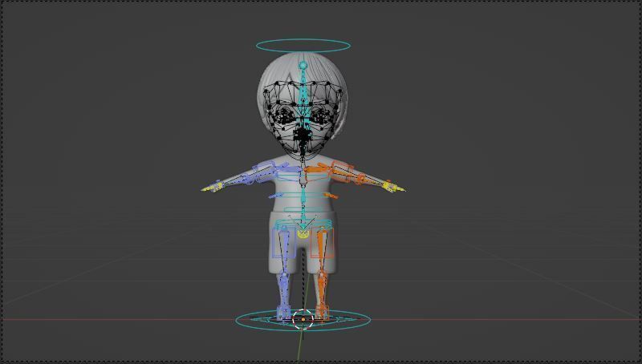Select the blue shin bone control
642x364 pixels.
click(x=283, y=290)
